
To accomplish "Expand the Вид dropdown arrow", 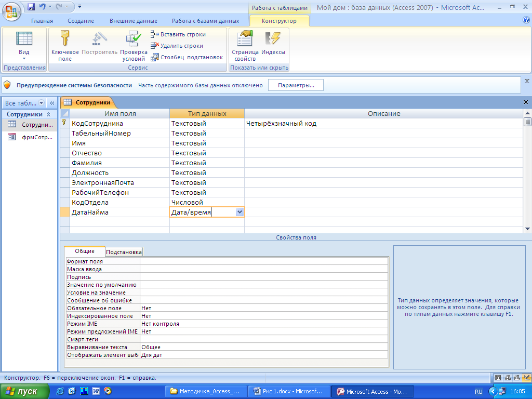I will pyautogui.click(x=24, y=59).
